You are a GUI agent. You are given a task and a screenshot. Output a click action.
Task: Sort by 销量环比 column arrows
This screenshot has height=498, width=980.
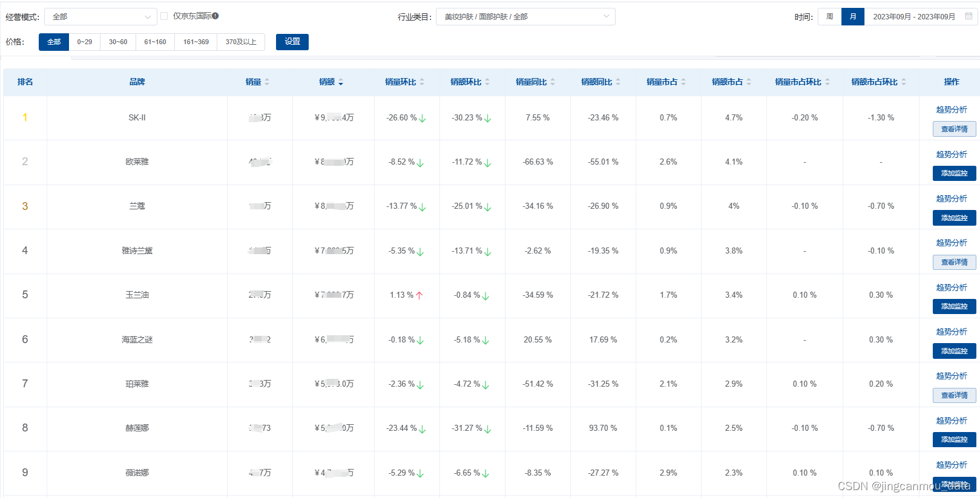pyautogui.click(x=422, y=82)
